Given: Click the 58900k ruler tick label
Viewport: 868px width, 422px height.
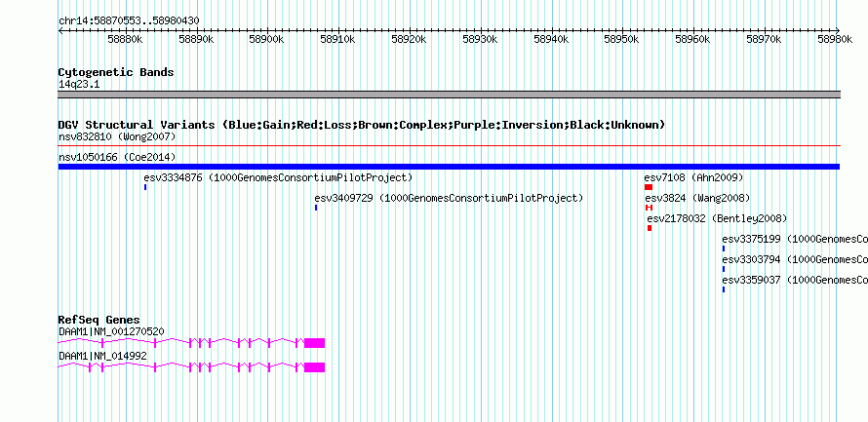Looking at the screenshot, I should 267,39.
